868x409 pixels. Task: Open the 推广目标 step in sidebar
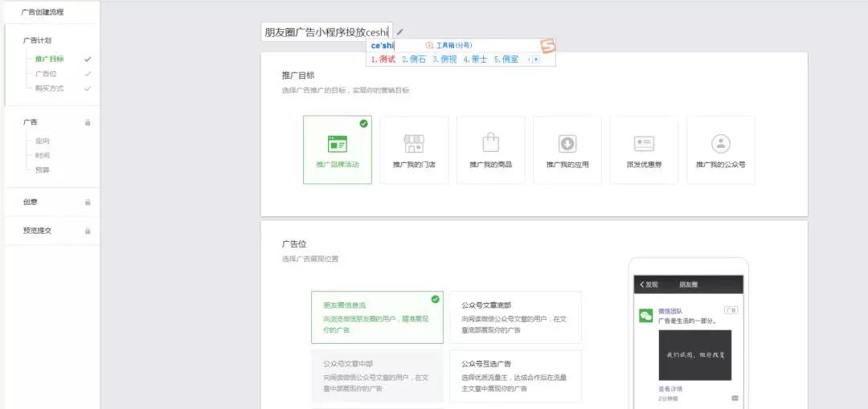[x=50, y=59]
